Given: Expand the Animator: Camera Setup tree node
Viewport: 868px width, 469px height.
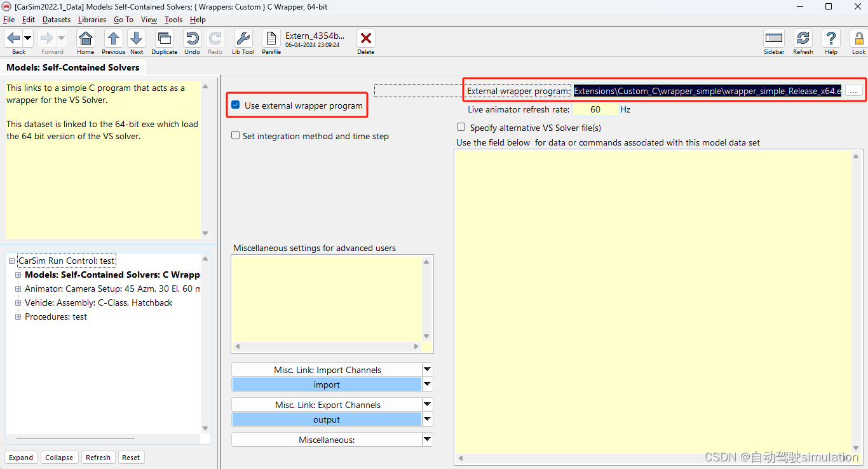Looking at the screenshot, I should [x=18, y=289].
